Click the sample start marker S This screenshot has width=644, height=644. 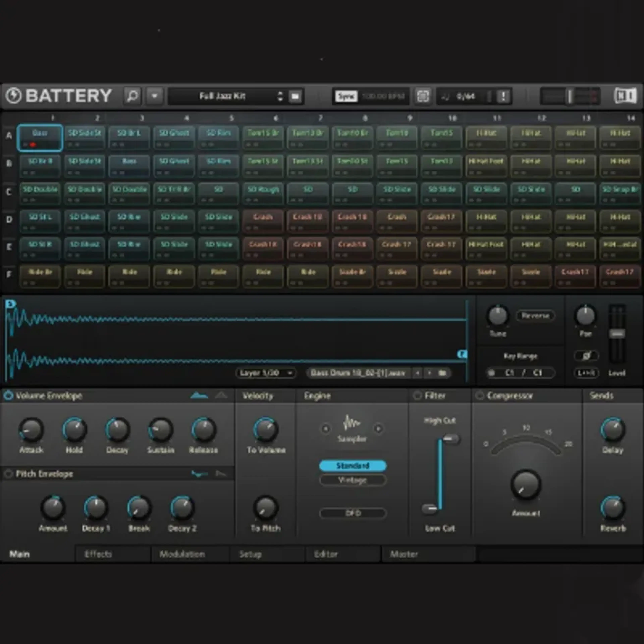[10, 304]
